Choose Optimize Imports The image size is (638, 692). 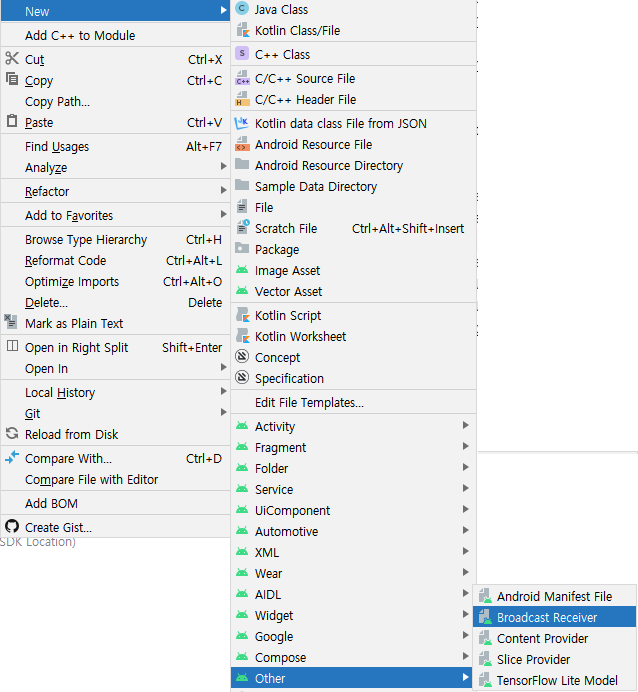pyautogui.click(x=116, y=282)
